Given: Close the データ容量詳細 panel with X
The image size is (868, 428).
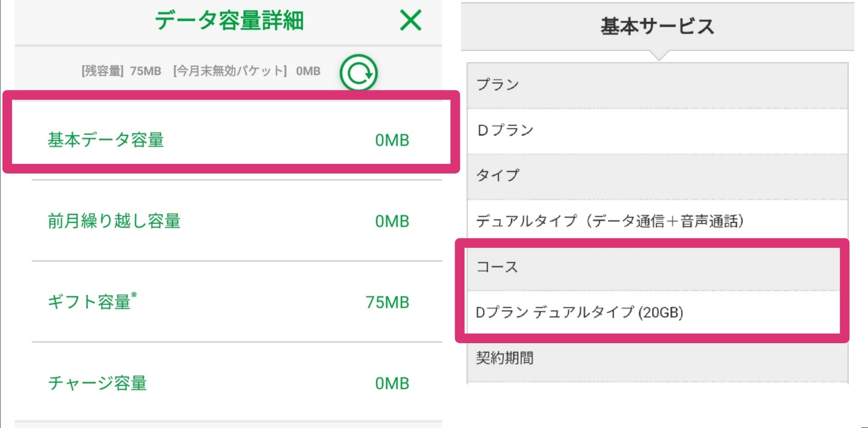Looking at the screenshot, I should tap(410, 20).
